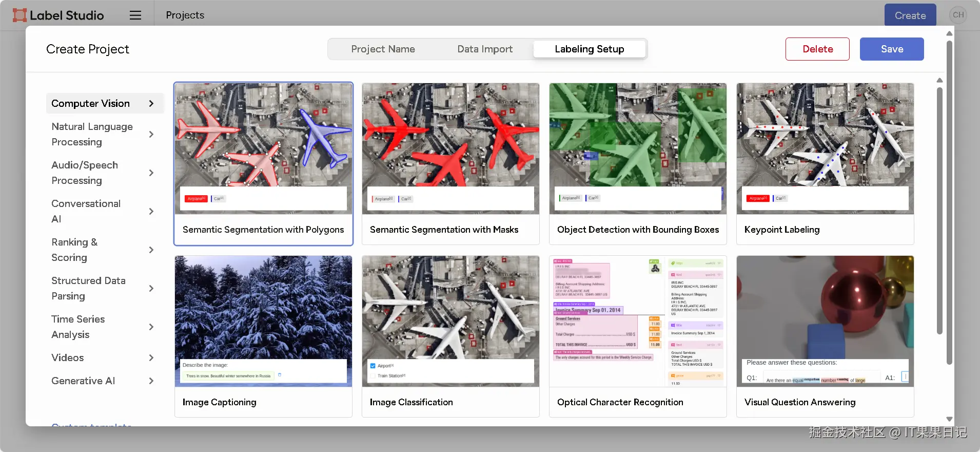
Task: Switch to Labeling Setup tab
Action: click(590, 49)
